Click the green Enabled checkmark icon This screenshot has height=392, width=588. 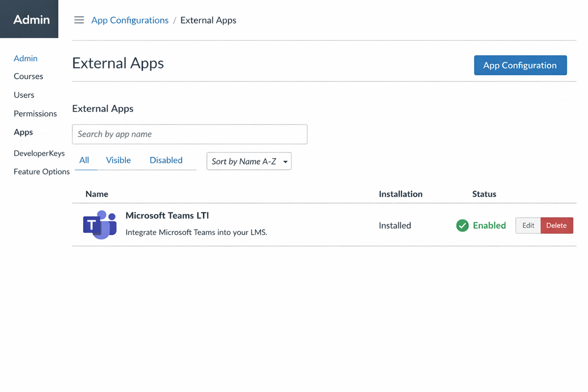(x=462, y=225)
